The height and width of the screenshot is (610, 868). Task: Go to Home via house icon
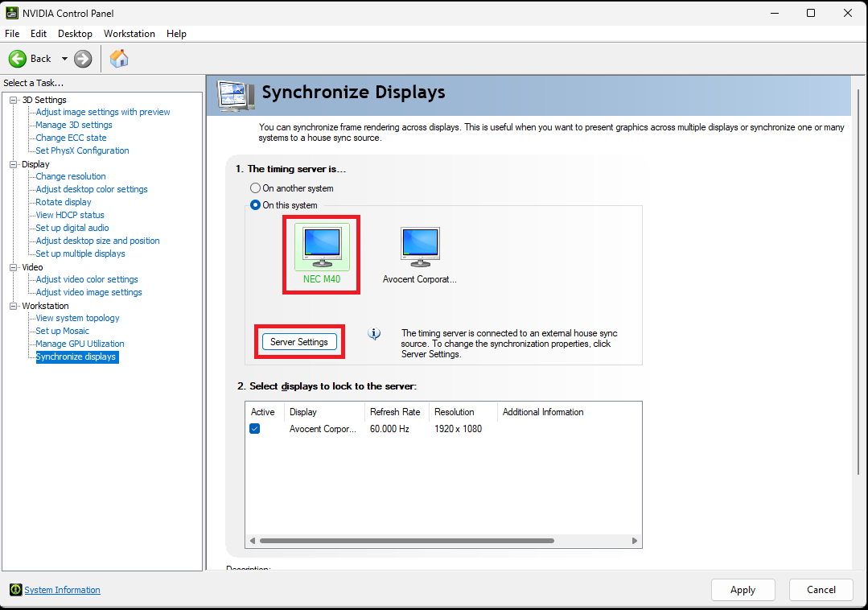pyautogui.click(x=118, y=58)
